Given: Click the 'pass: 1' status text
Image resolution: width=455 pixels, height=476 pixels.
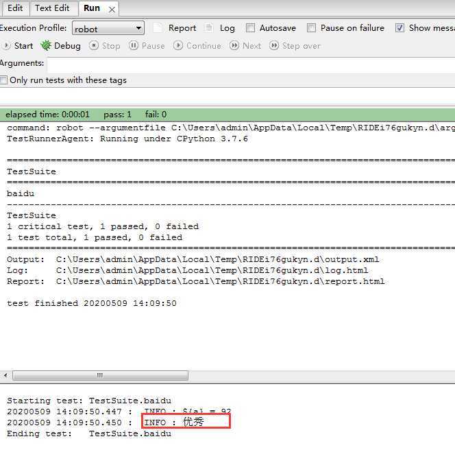Looking at the screenshot, I should pos(117,115).
